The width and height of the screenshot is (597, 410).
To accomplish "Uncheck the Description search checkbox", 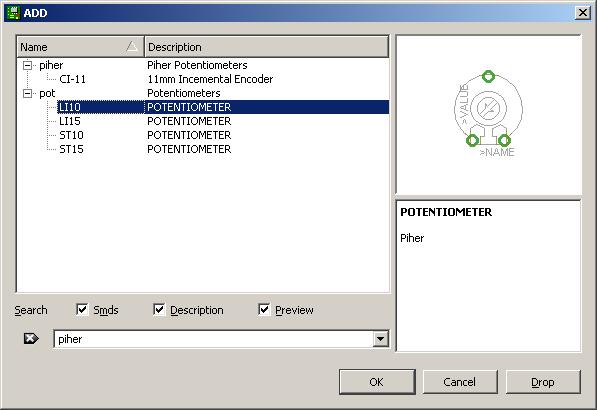I will (159, 309).
